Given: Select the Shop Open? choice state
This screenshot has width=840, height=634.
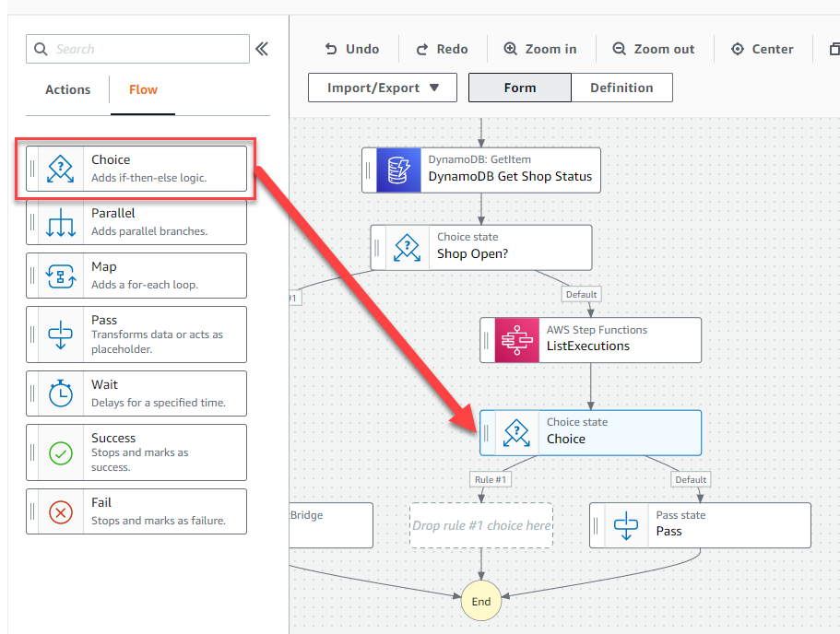Looking at the screenshot, I should pos(481,247).
